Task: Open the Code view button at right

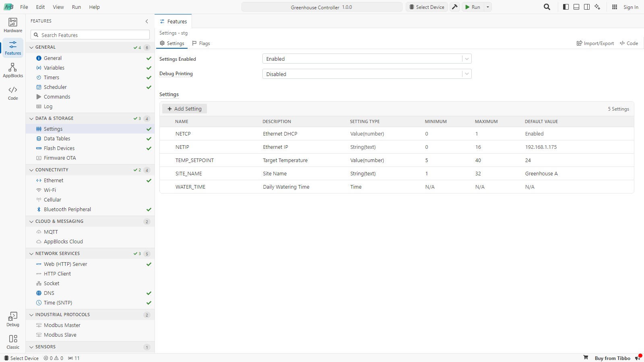Action: 629,43
